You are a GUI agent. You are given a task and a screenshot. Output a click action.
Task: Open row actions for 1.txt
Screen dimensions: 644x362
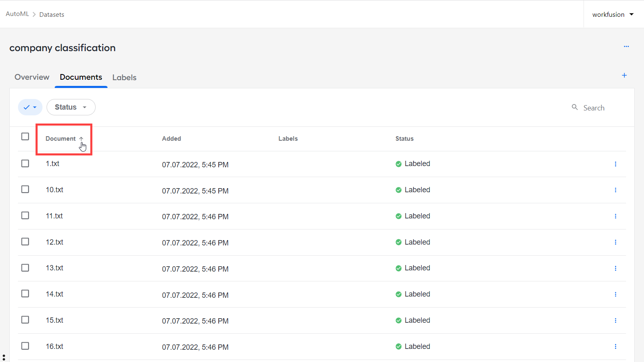(x=615, y=164)
